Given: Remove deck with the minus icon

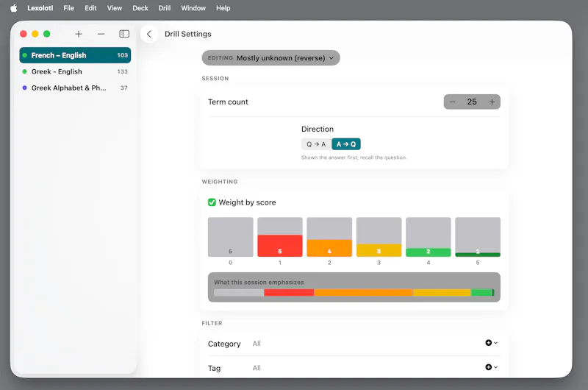Looking at the screenshot, I should (101, 34).
